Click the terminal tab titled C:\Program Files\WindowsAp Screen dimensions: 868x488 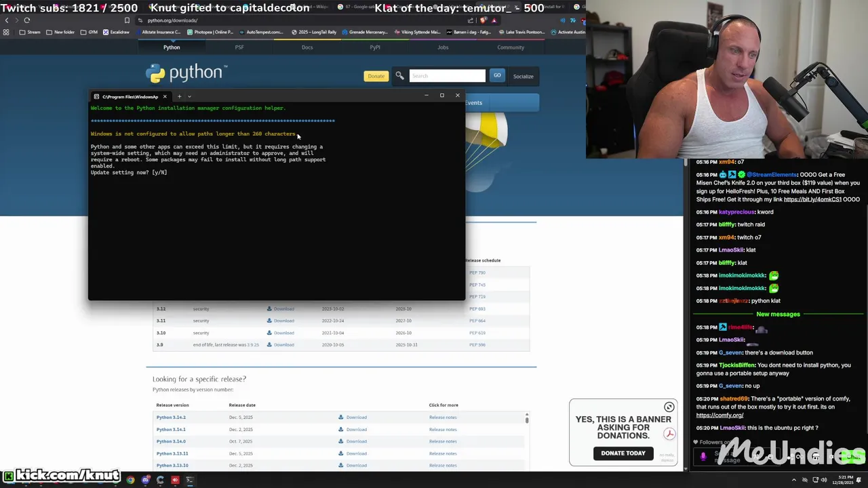[x=130, y=97]
